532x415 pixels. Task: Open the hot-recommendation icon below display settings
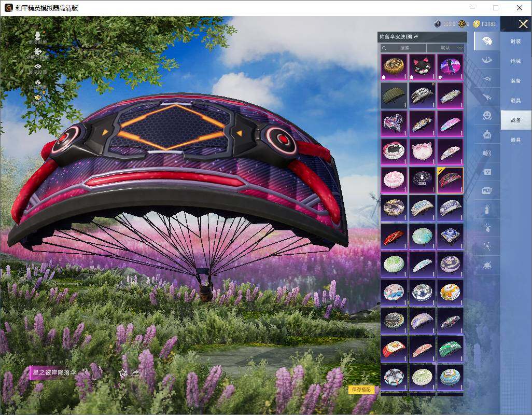click(38, 82)
